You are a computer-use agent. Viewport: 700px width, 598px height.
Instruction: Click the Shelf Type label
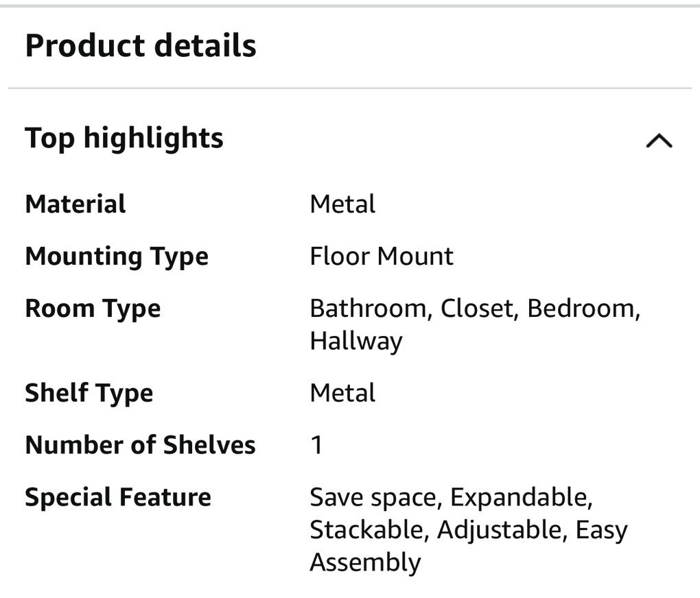coord(89,393)
